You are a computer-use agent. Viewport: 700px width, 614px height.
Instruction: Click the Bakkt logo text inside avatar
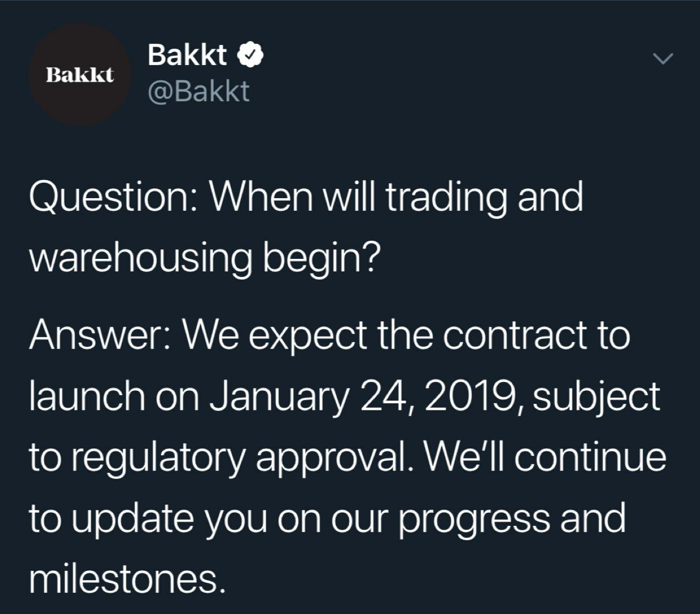[x=80, y=74]
